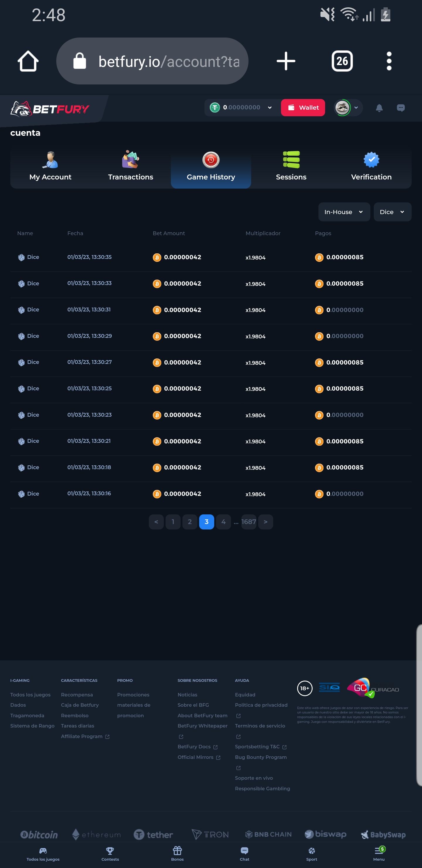Expand the In-House filter dropdown
Screen dimensions: 422x868
(343, 212)
